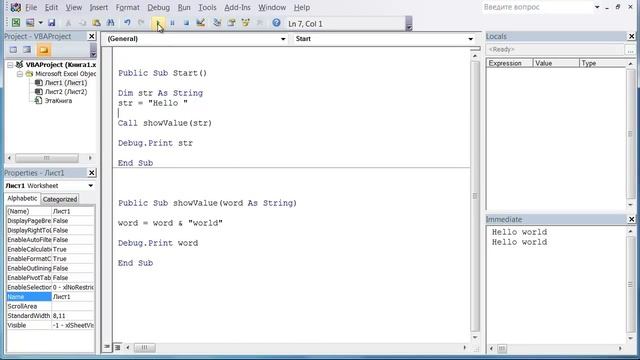Run the Sub with the play icon
640x360 pixels.
pos(158,23)
